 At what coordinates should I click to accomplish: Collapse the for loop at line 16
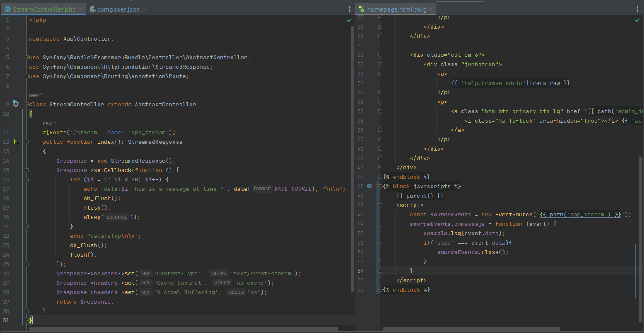pyautogui.click(x=26, y=179)
